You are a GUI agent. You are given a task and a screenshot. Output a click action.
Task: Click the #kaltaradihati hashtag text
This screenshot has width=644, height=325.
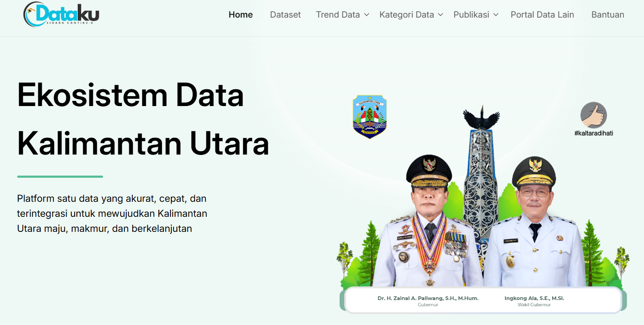point(593,133)
